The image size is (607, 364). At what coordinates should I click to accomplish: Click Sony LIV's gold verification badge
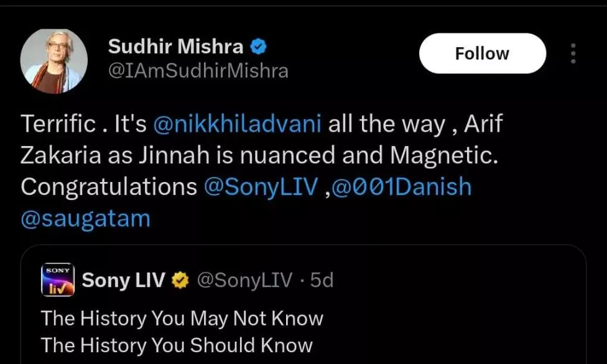tap(180, 280)
